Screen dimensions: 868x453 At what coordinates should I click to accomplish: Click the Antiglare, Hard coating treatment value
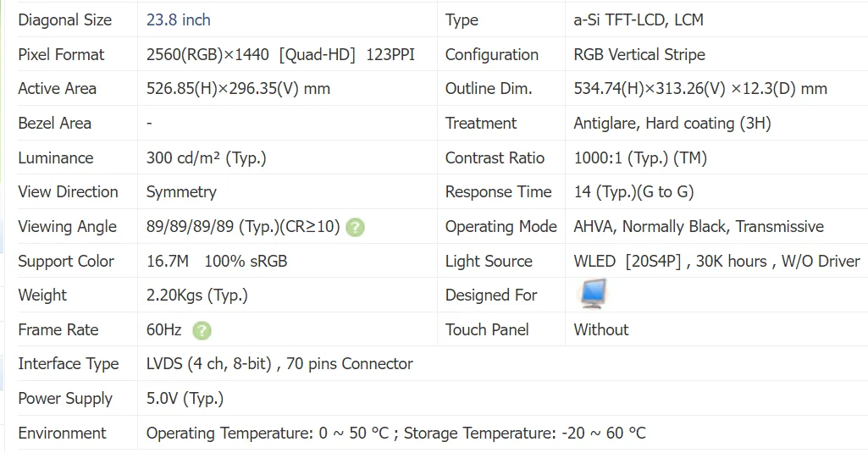[672, 124]
